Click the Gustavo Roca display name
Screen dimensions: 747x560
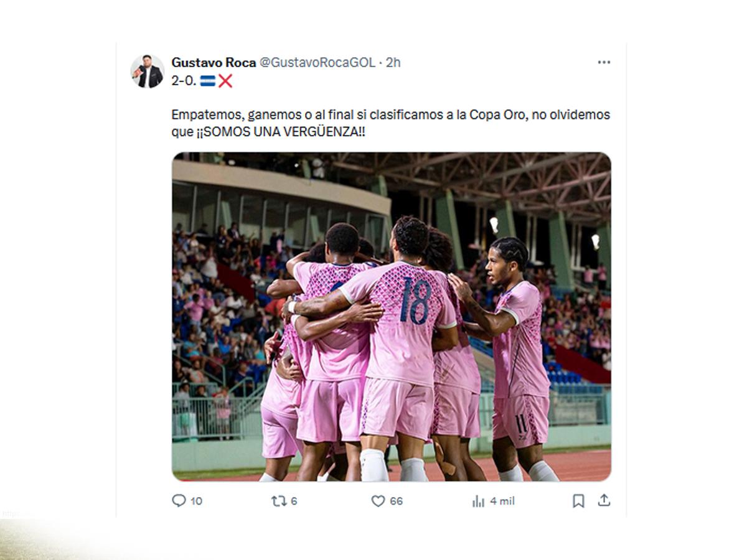click(x=214, y=62)
